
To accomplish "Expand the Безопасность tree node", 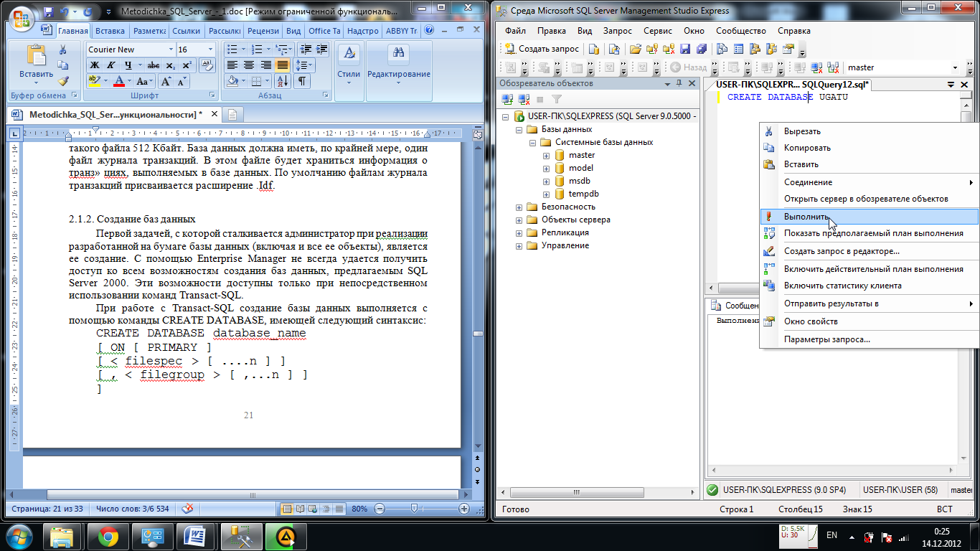I will tap(519, 207).
